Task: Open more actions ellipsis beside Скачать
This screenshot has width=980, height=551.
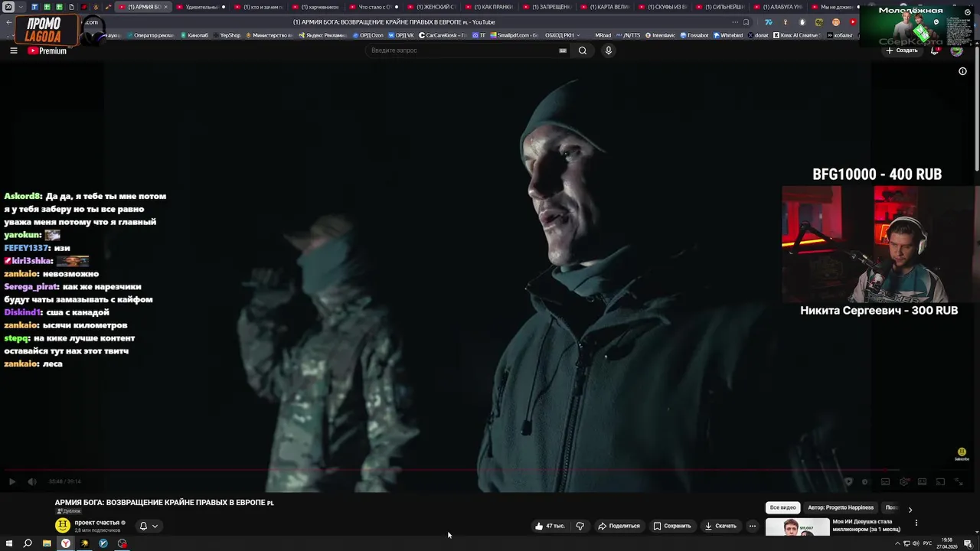Action: pyautogui.click(x=753, y=526)
